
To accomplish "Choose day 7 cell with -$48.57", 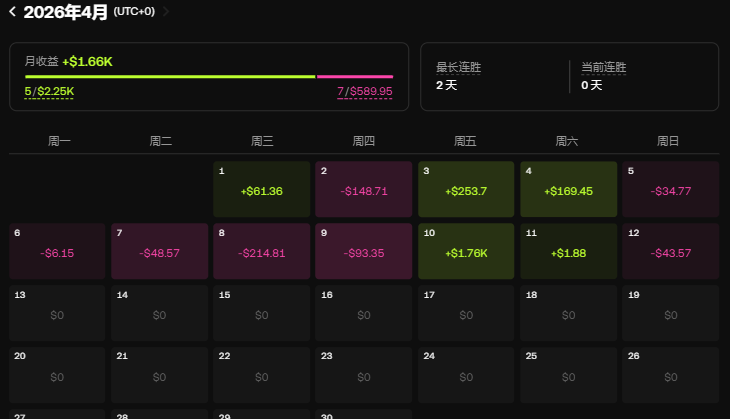I will tap(160, 251).
